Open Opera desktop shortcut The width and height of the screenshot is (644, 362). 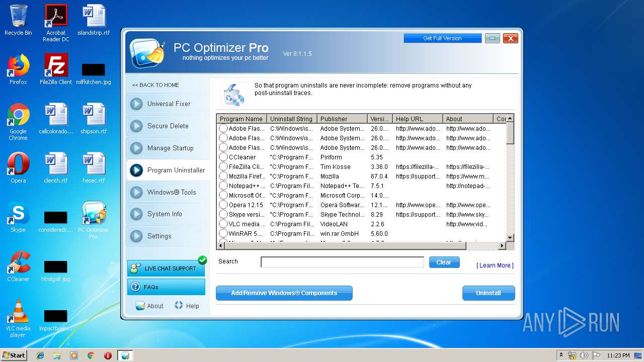[x=18, y=168]
